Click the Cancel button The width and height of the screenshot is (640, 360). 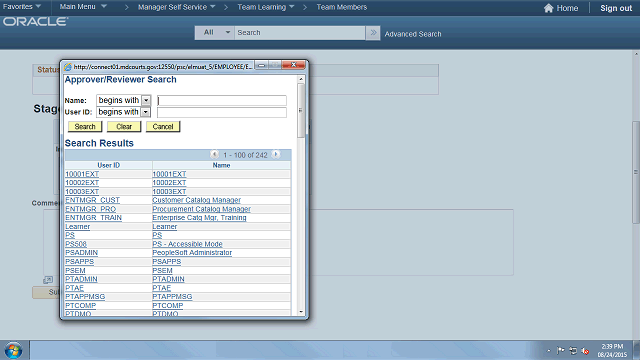[163, 127]
